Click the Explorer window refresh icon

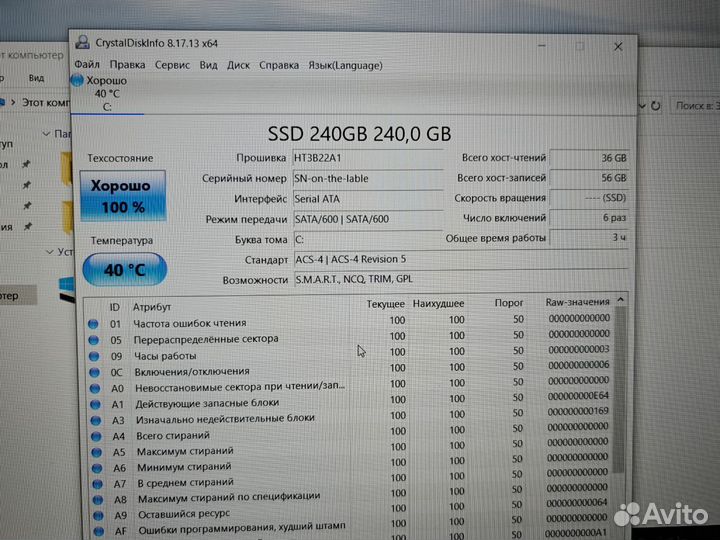pyautogui.click(x=656, y=106)
